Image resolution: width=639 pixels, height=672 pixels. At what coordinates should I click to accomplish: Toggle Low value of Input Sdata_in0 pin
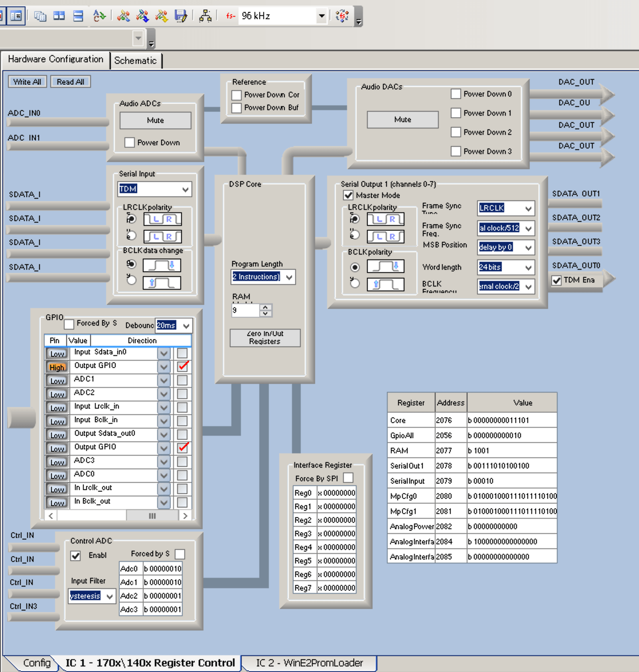57,354
